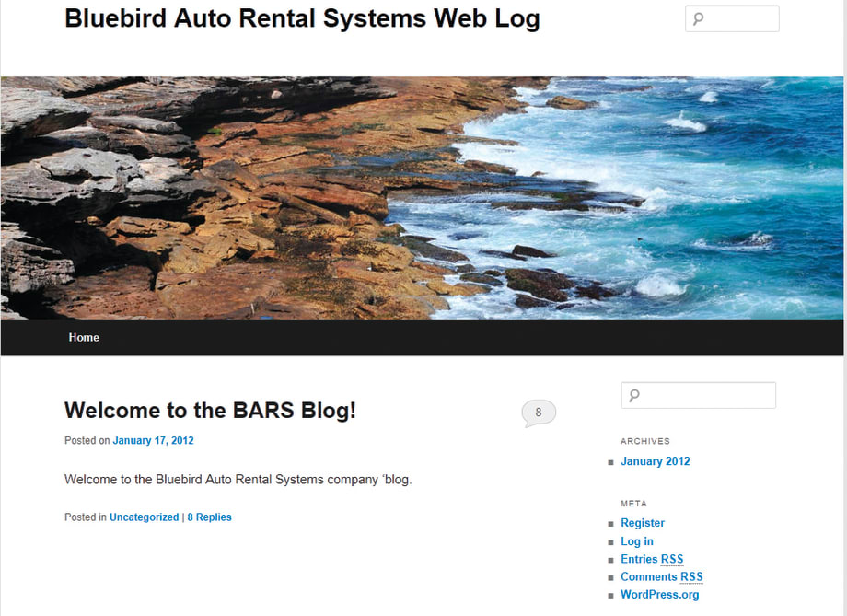Select the Home menu item
Screen dimensions: 847x616
[x=84, y=337]
